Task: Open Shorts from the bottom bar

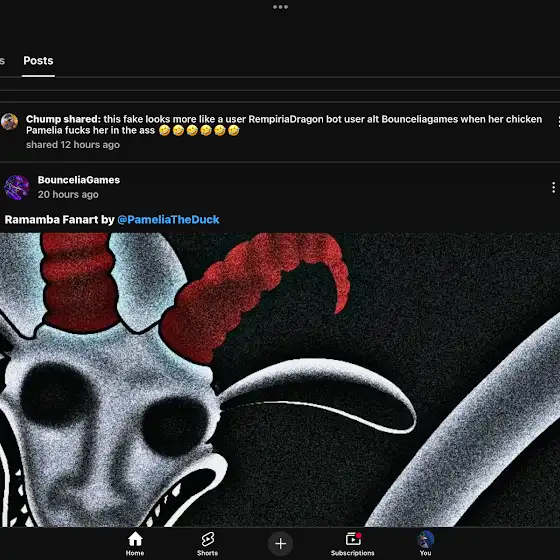Action: [x=208, y=544]
